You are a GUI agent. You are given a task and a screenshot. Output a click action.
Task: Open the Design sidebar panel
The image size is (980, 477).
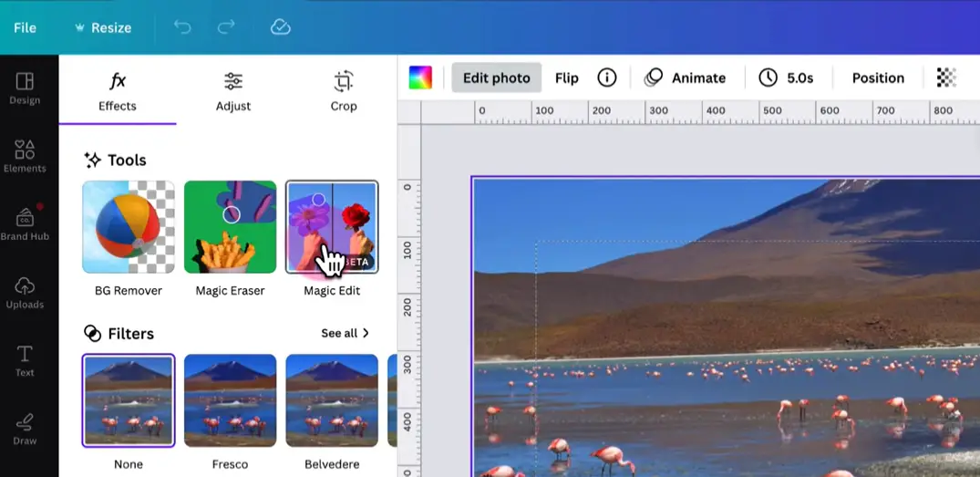point(25,88)
